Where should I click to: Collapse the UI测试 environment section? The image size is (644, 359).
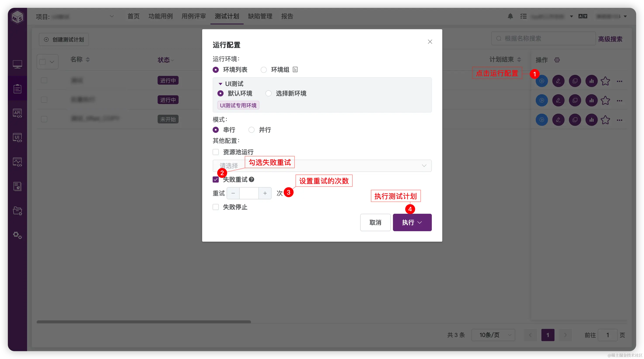(220, 84)
